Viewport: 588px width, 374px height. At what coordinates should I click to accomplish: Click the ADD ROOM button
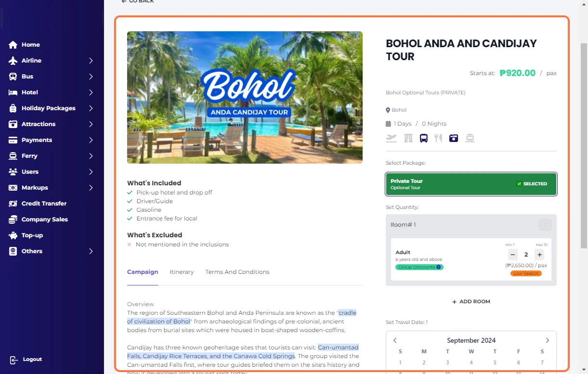(471, 302)
